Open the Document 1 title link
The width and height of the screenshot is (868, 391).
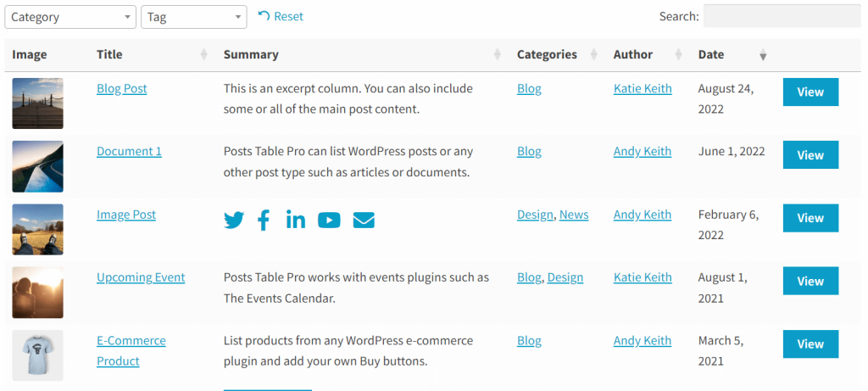129,151
